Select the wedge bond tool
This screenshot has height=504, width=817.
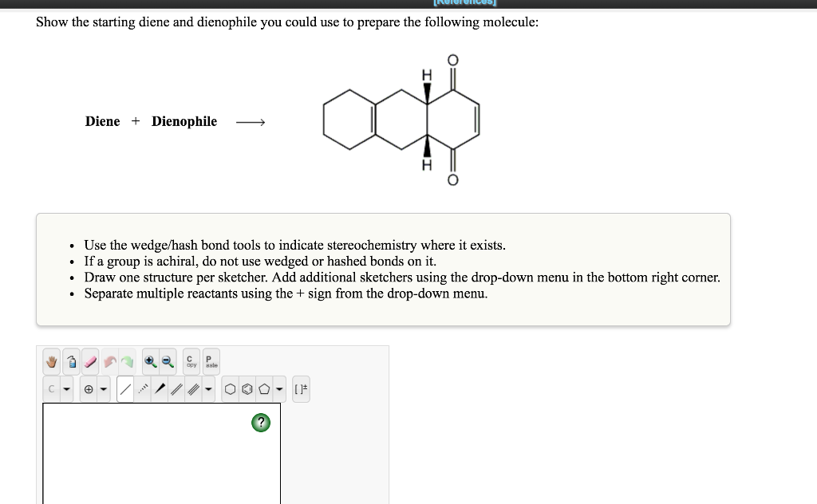[x=160, y=388]
